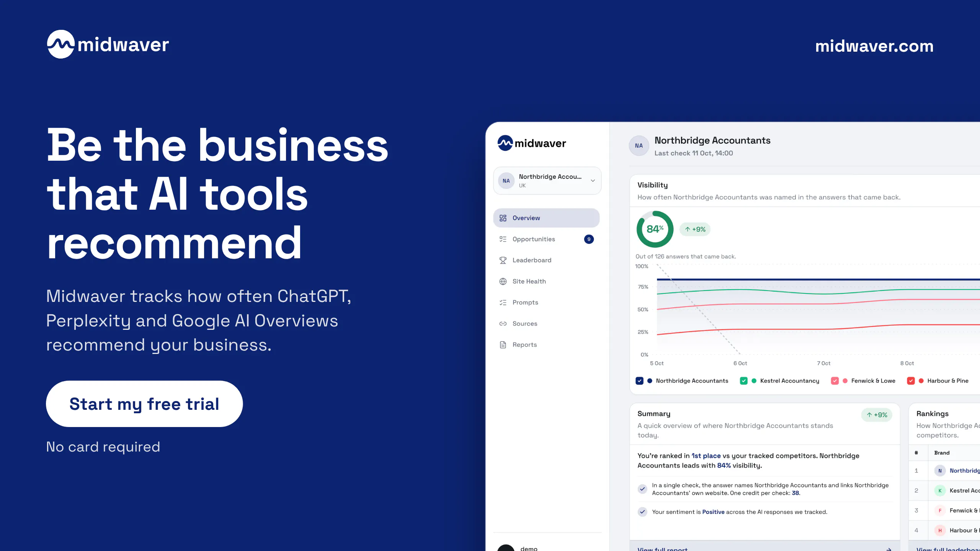The width and height of the screenshot is (980, 551).
Task: Click the K avatar in Rankings row 2
Action: (940, 491)
